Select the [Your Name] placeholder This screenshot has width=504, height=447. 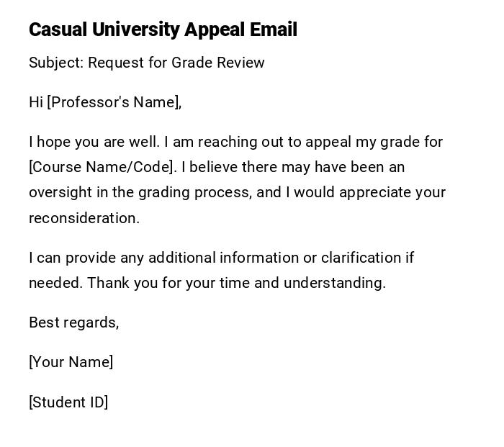[71, 362]
